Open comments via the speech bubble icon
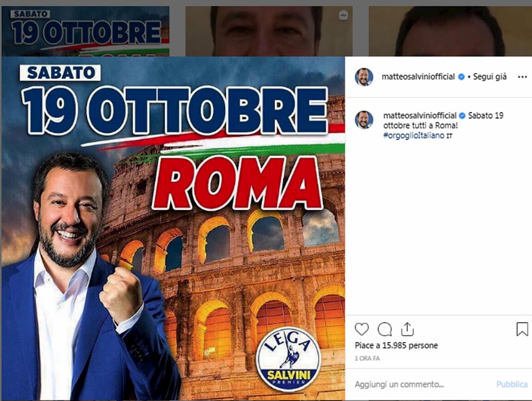The width and height of the screenshot is (532, 401). pyautogui.click(x=384, y=329)
